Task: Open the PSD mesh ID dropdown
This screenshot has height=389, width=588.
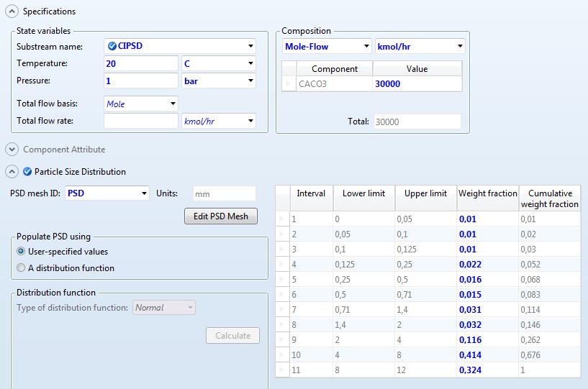Action: (144, 193)
